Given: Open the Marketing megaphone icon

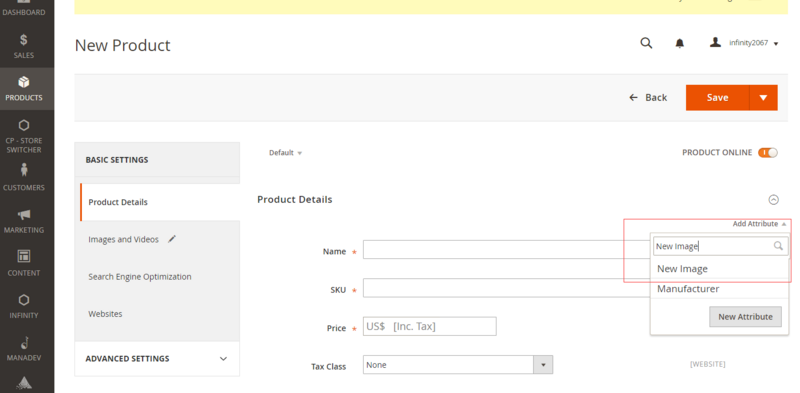Looking at the screenshot, I should (23, 214).
